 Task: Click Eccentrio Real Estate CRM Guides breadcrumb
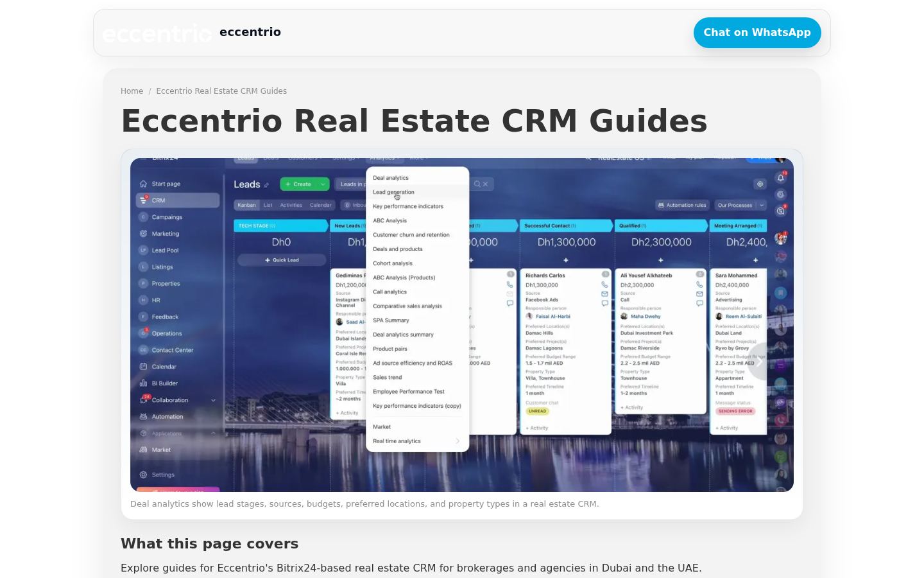(221, 91)
